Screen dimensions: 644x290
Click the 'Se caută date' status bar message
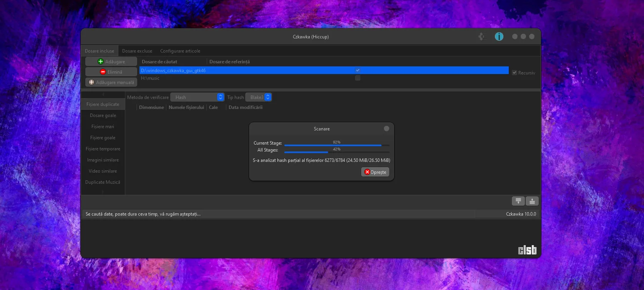click(143, 214)
